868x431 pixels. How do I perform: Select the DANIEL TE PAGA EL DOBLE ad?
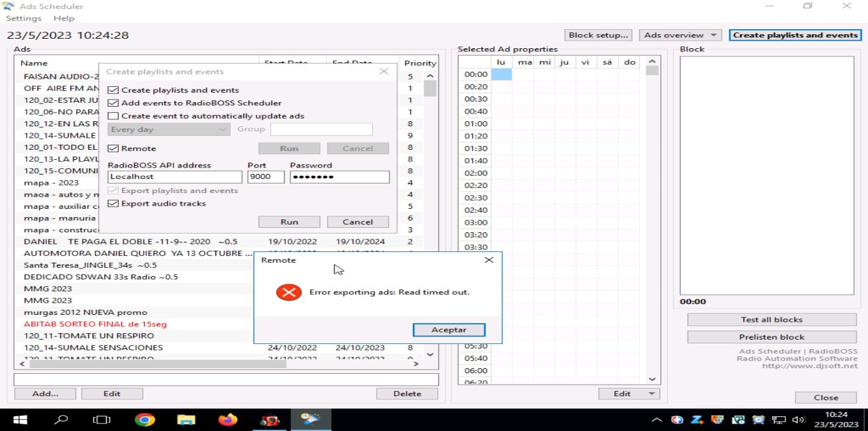[x=130, y=242]
